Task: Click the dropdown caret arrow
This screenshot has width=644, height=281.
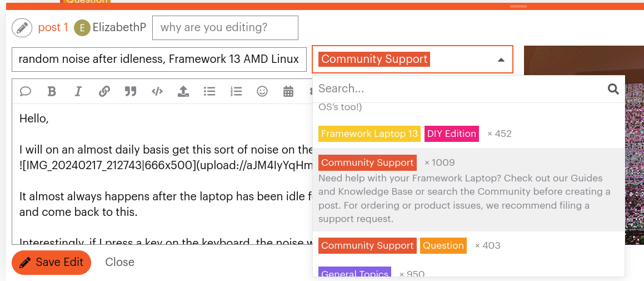Action: [501, 60]
